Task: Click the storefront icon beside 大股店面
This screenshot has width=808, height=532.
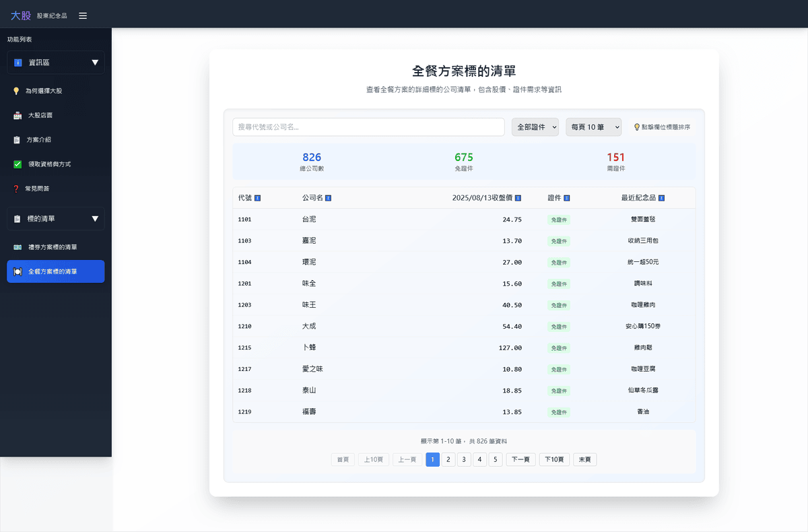Action: [x=15, y=114]
